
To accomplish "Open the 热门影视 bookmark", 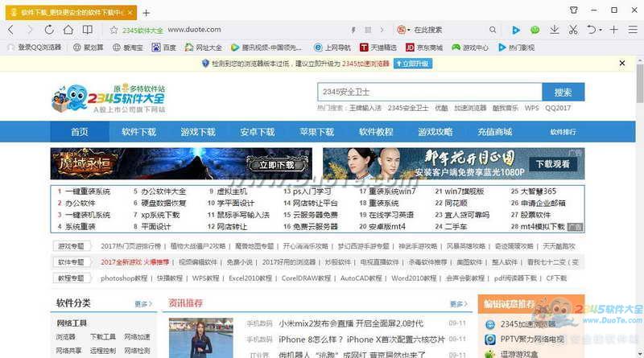I will coord(516,47).
